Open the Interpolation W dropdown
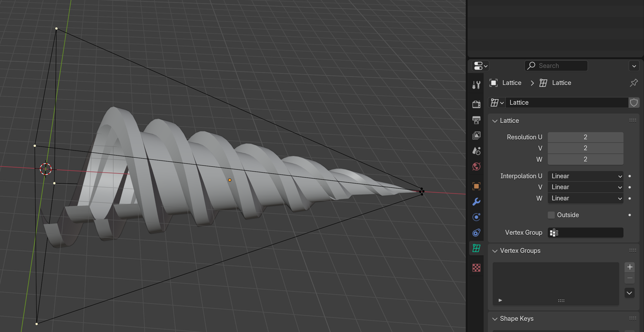 586,198
